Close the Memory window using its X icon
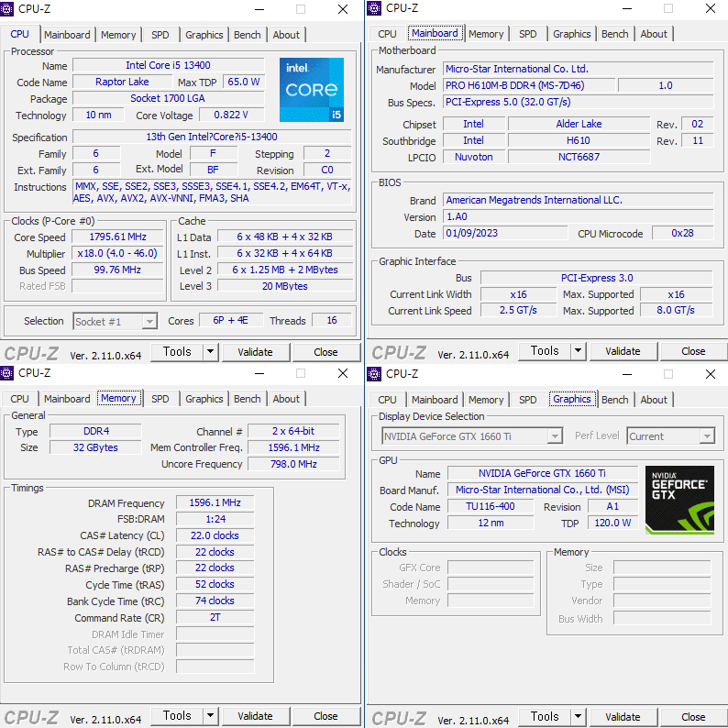Image resolution: width=728 pixels, height=728 pixels. (343, 373)
